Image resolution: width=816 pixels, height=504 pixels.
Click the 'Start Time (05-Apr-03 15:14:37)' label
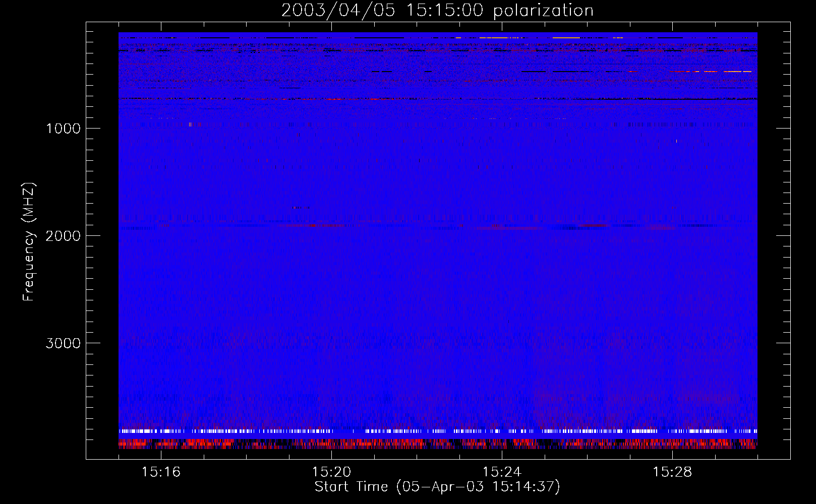tap(437, 487)
